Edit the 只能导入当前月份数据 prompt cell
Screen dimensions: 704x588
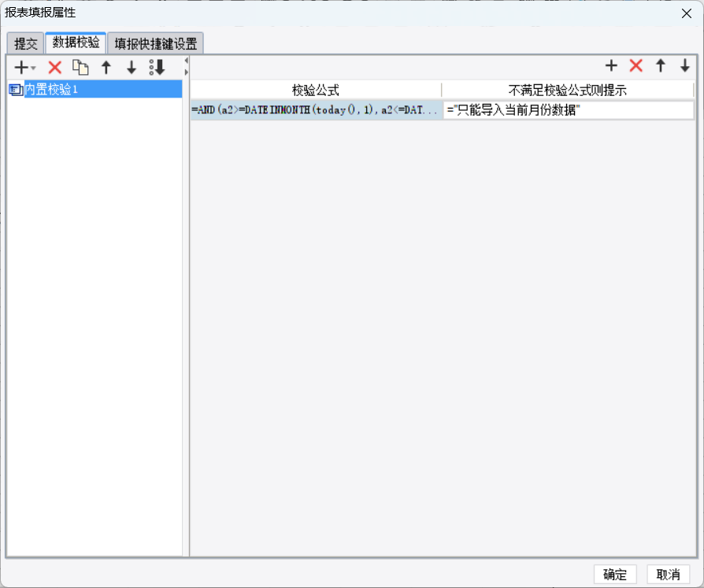569,110
